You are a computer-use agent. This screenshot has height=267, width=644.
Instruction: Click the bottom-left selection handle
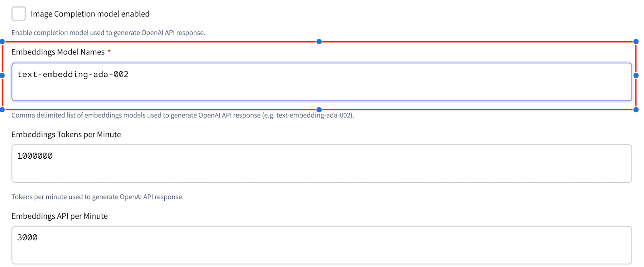(x=2, y=110)
